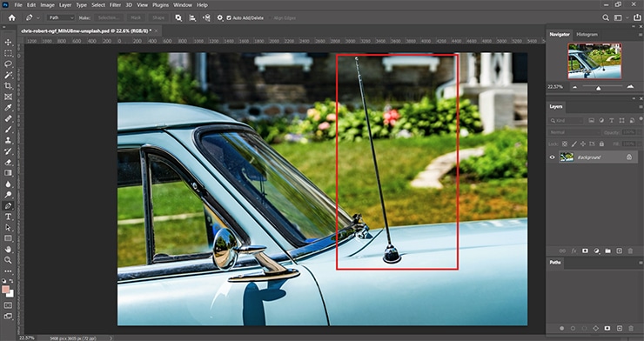This screenshot has width=644, height=341.
Task: Click Make Shape button
Action: pos(158,17)
